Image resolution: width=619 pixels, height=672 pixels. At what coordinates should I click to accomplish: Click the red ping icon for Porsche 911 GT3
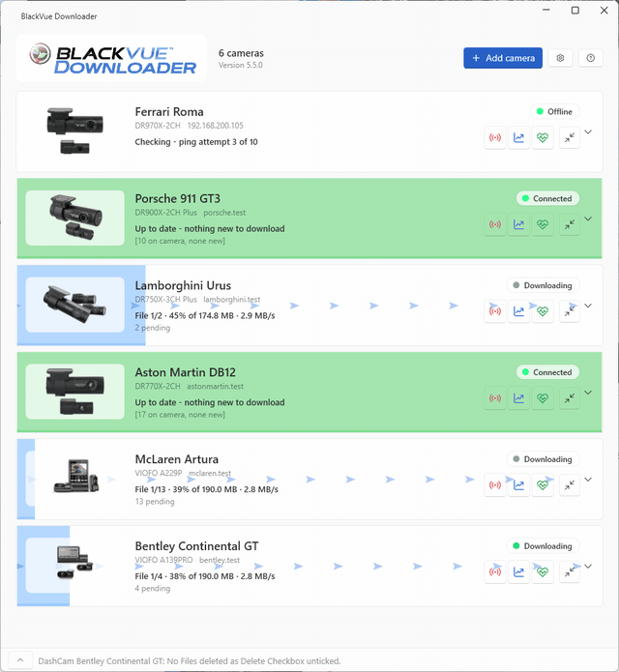pos(495,224)
